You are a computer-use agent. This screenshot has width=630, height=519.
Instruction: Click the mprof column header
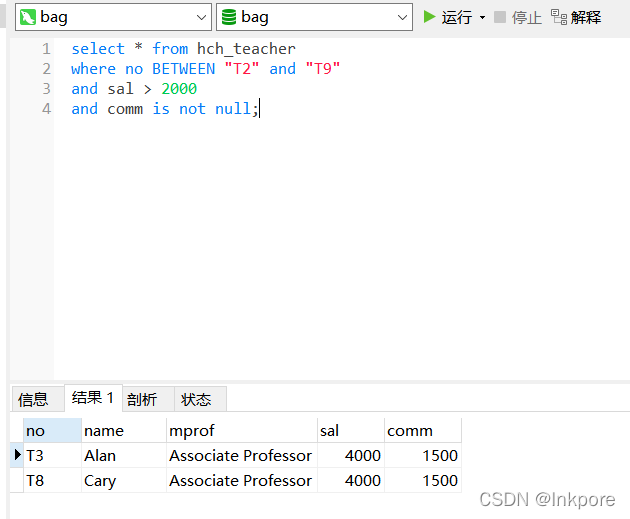(x=242, y=431)
